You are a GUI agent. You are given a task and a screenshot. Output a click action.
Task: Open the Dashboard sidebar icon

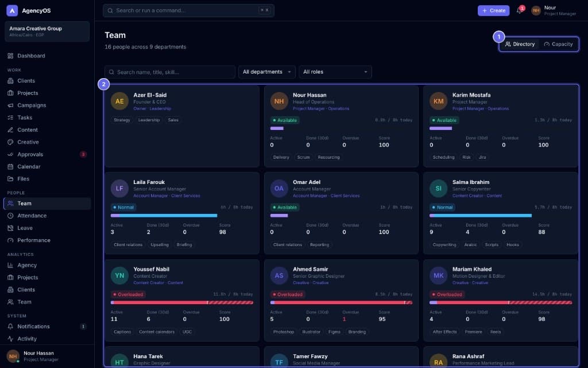tap(10, 56)
